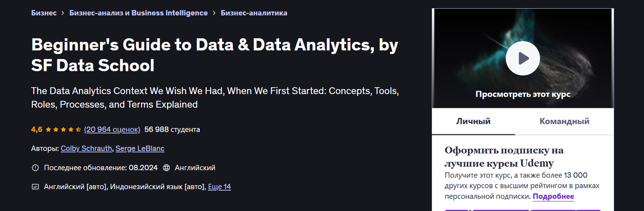Open author Colby Schrauth's profile

point(87,149)
